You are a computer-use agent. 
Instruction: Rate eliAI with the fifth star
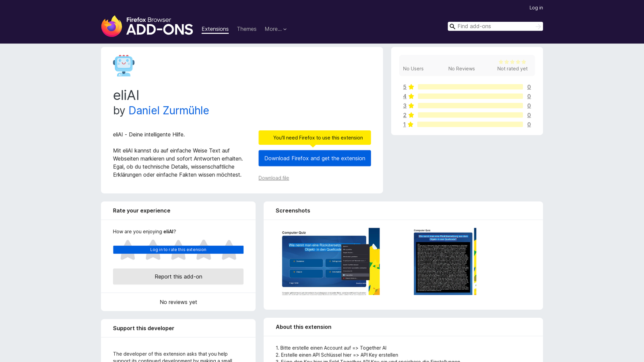pyautogui.click(x=229, y=250)
